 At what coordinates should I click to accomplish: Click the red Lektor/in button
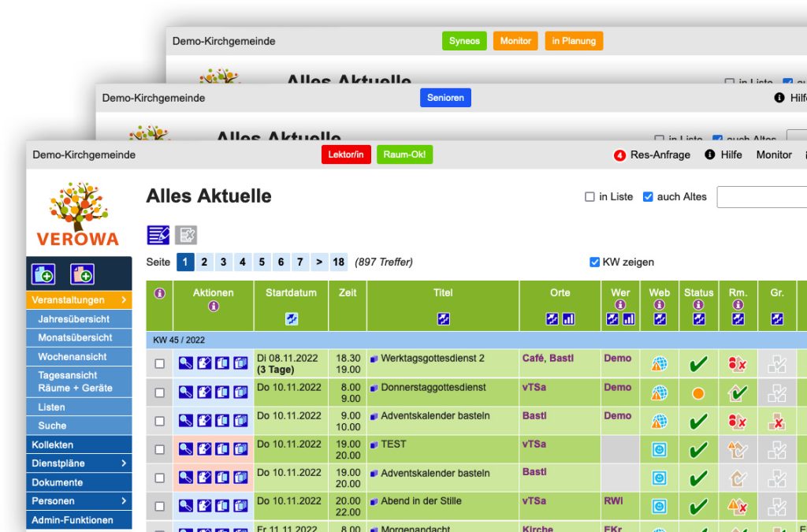pos(346,154)
